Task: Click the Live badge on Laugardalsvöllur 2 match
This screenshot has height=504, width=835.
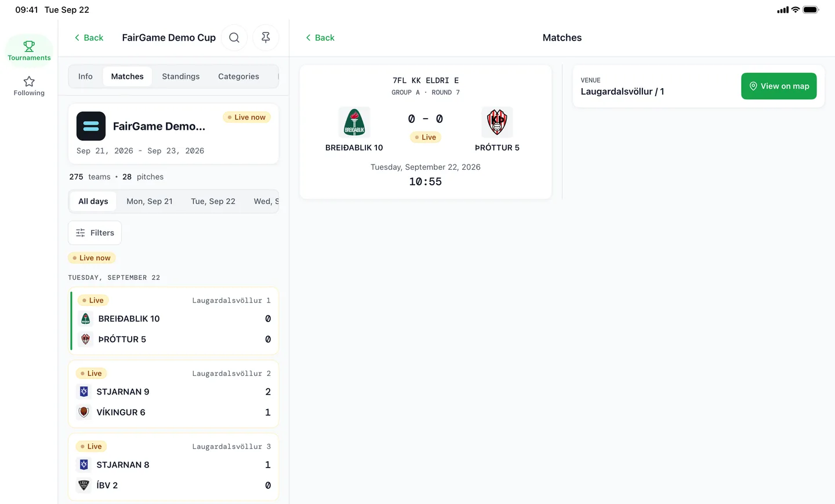Action: click(x=91, y=374)
